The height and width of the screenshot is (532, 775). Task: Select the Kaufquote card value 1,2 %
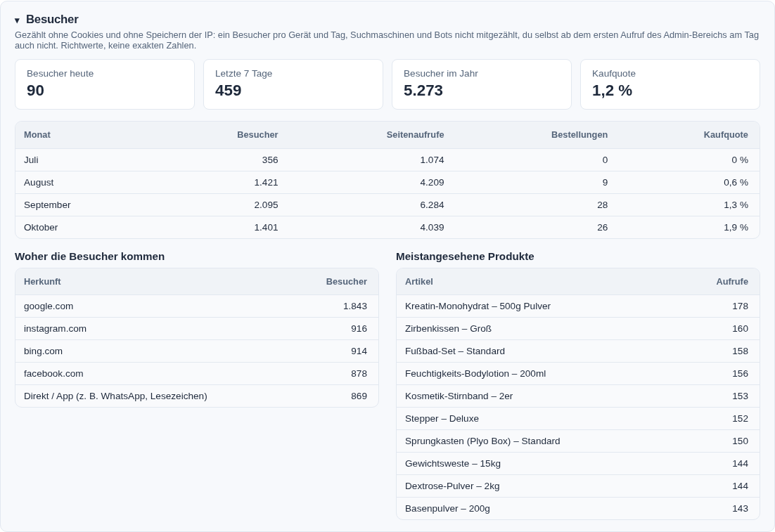click(612, 91)
